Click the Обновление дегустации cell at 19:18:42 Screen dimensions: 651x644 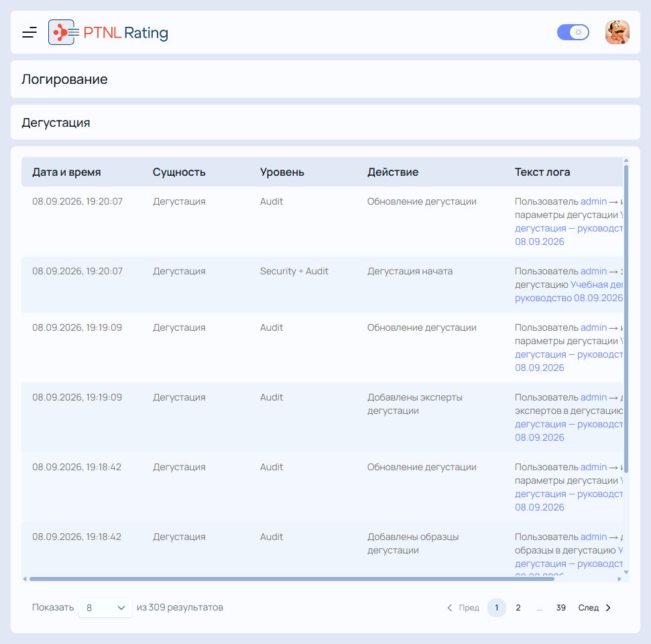[x=422, y=468]
